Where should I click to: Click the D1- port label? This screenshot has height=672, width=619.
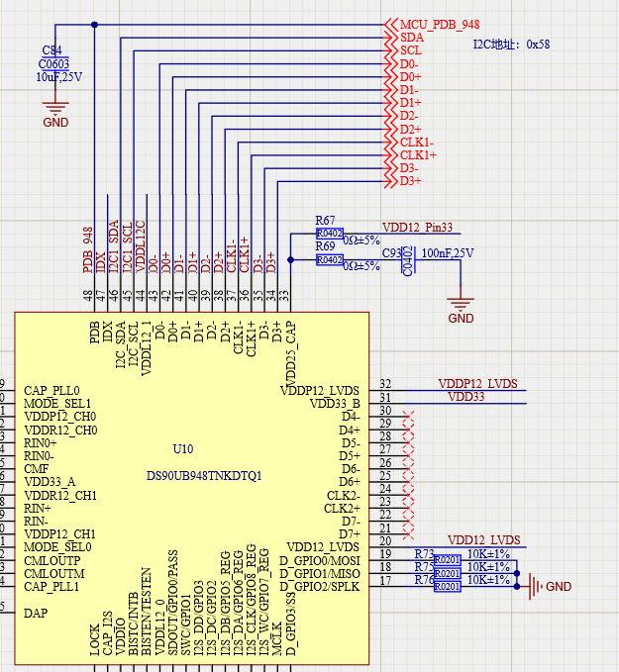[x=409, y=90]
